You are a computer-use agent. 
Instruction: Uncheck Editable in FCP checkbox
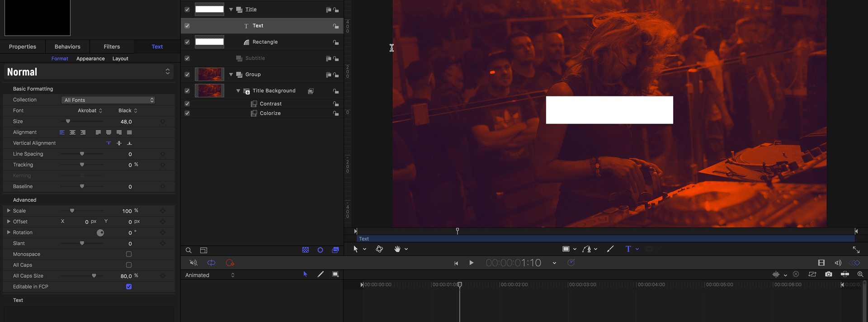click(129, 287)
